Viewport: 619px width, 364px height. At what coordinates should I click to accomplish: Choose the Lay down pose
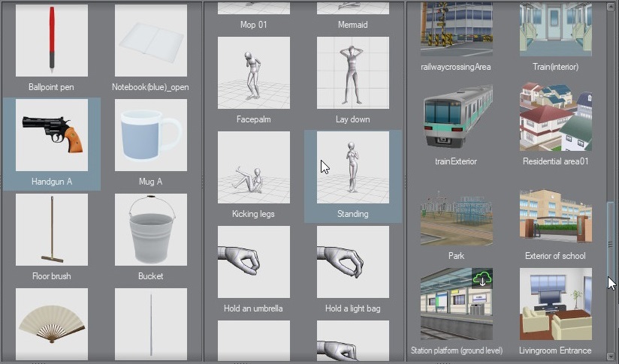[353, 73]
